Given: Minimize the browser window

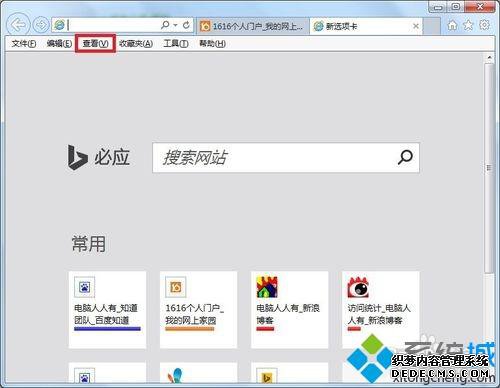Looking at the screenshot, I should 438,7.
